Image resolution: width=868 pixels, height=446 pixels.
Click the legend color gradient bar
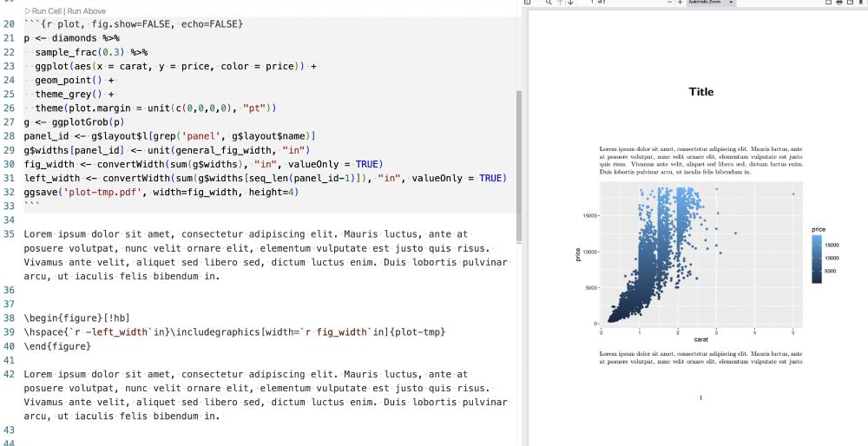click(817, 259)
